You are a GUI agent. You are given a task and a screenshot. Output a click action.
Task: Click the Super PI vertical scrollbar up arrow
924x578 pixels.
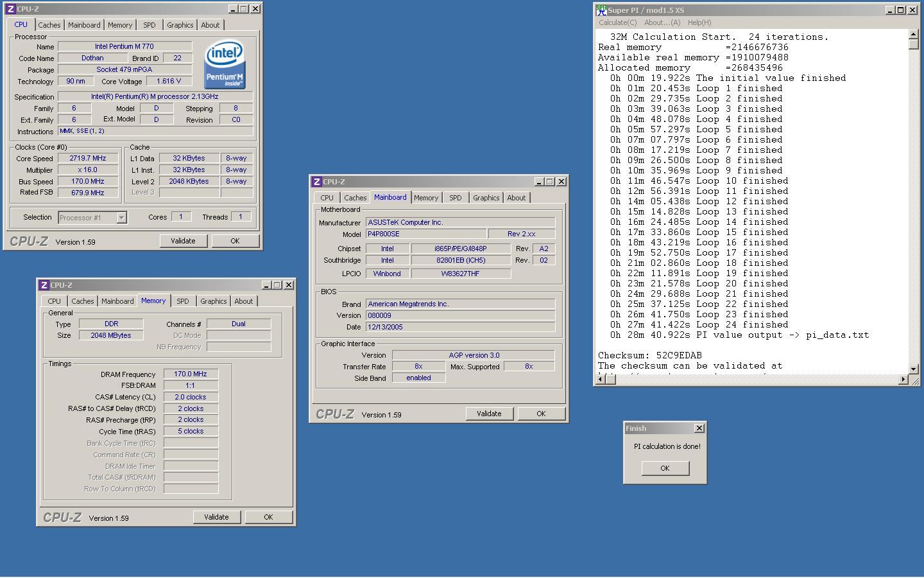click(914, 34)
